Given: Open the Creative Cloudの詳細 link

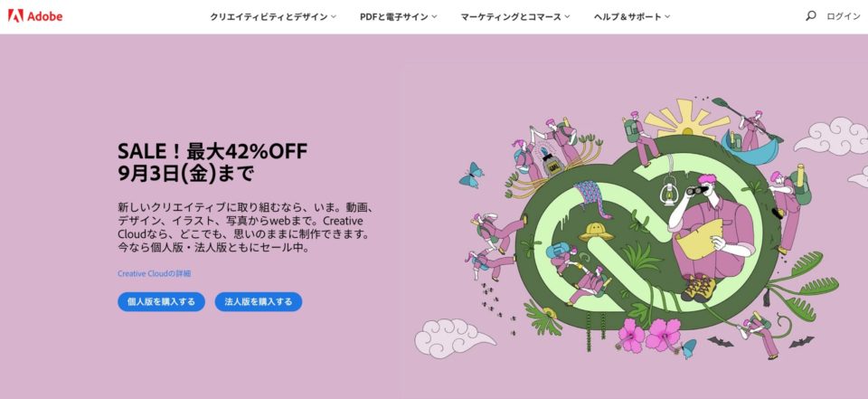Looking at the screenshot, I should 155,274.
